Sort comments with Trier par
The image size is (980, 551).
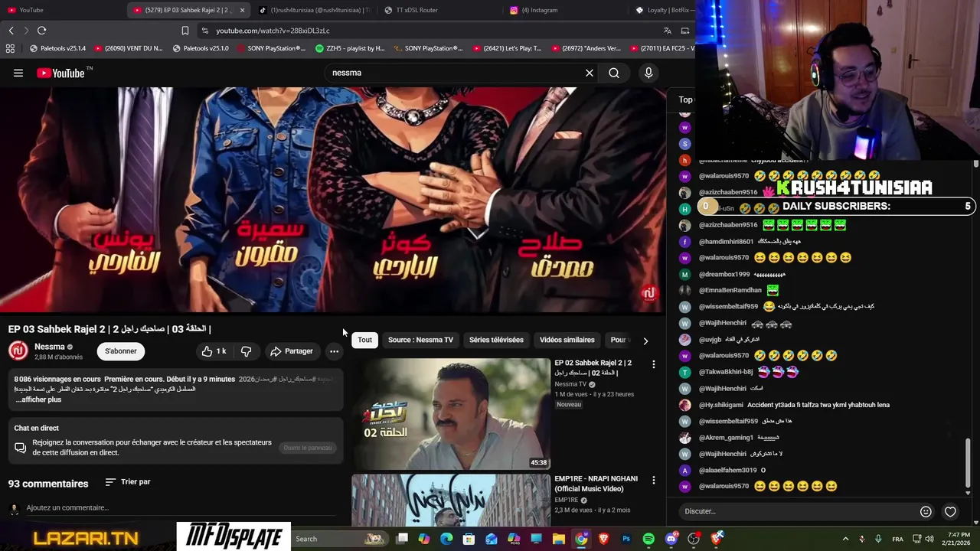click(128, 482)
